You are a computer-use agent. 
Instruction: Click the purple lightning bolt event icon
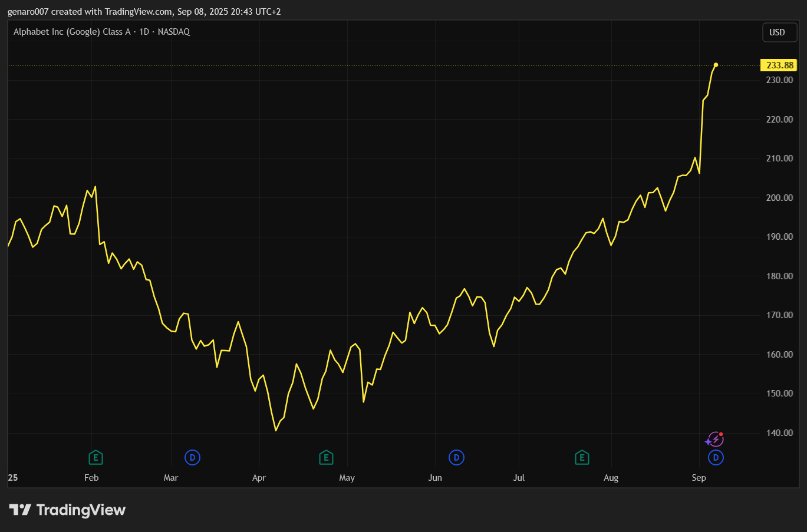714,440
